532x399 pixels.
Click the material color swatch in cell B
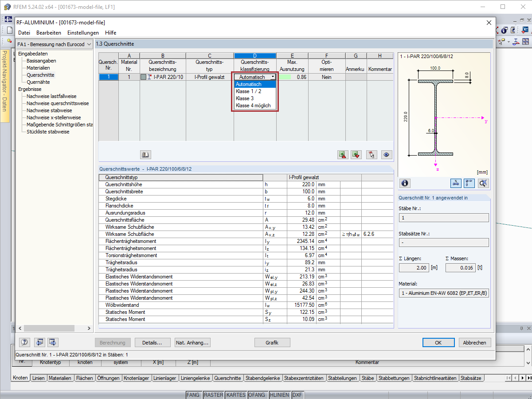143,77
